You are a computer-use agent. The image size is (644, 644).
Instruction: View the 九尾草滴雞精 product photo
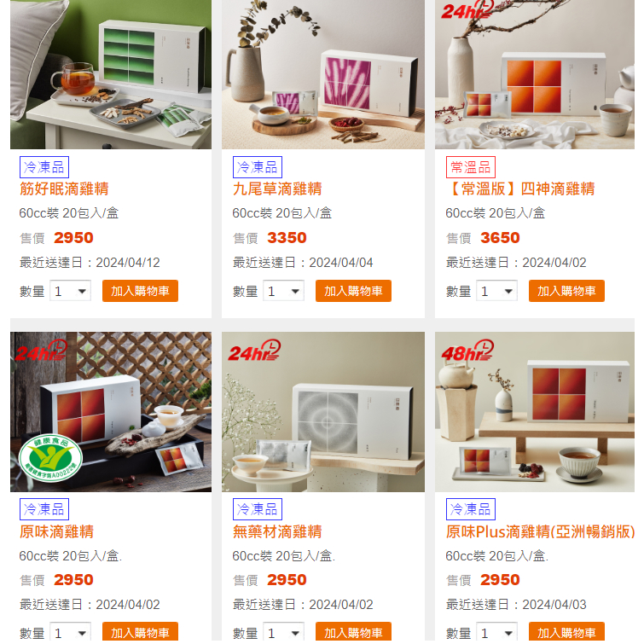coord(323,74)
